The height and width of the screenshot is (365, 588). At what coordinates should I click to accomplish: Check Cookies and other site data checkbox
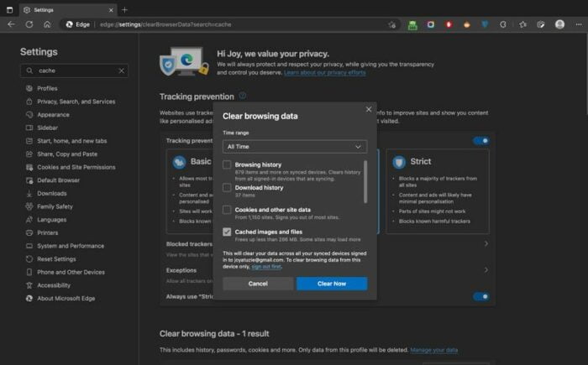227,210
